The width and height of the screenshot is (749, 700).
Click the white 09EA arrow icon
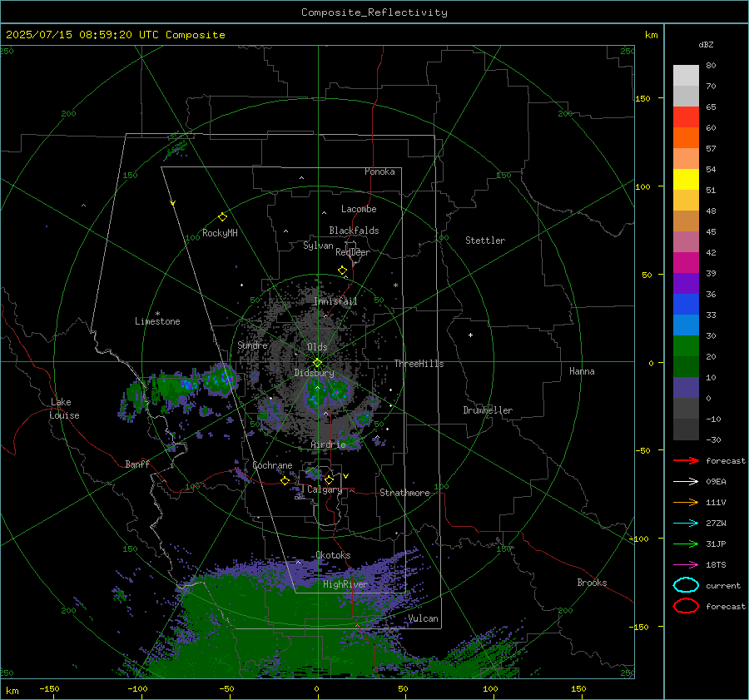click(x=686, y=481)
